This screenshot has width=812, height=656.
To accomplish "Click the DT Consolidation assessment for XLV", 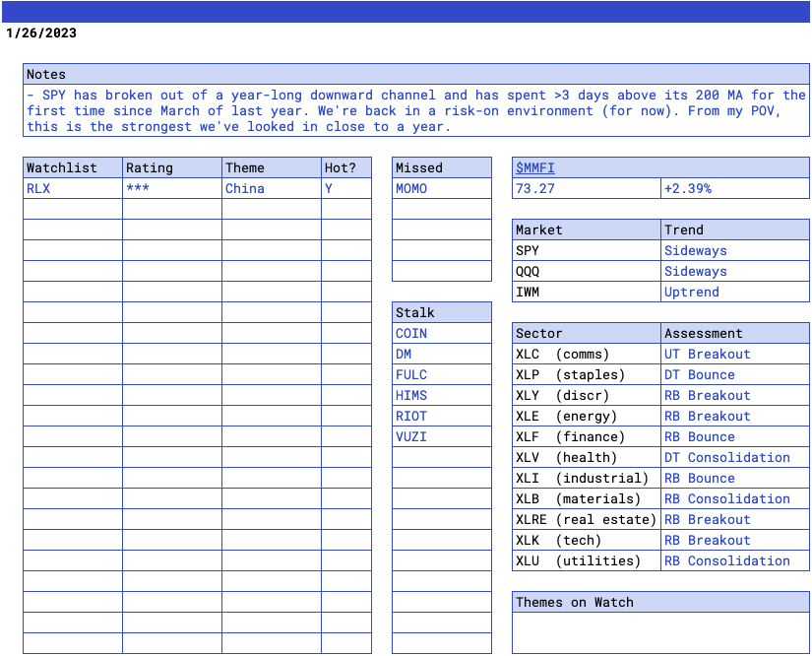I will coord(735,458).
